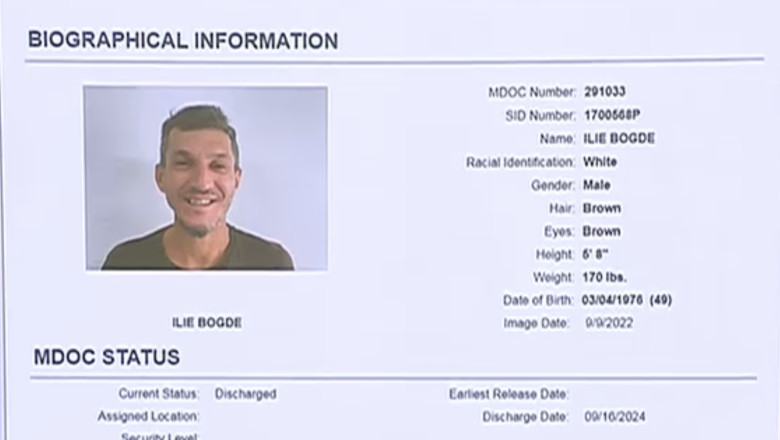This screenshot has height=440, width=780.
Task: Select the MDOC Number value 291033
Action: tap(605, 92)
